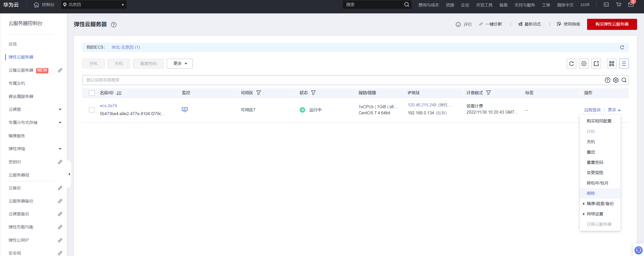Viewport: 644px width, 256px height.
Task: Open 最新动态 link
Action: (x=530, y=24)
